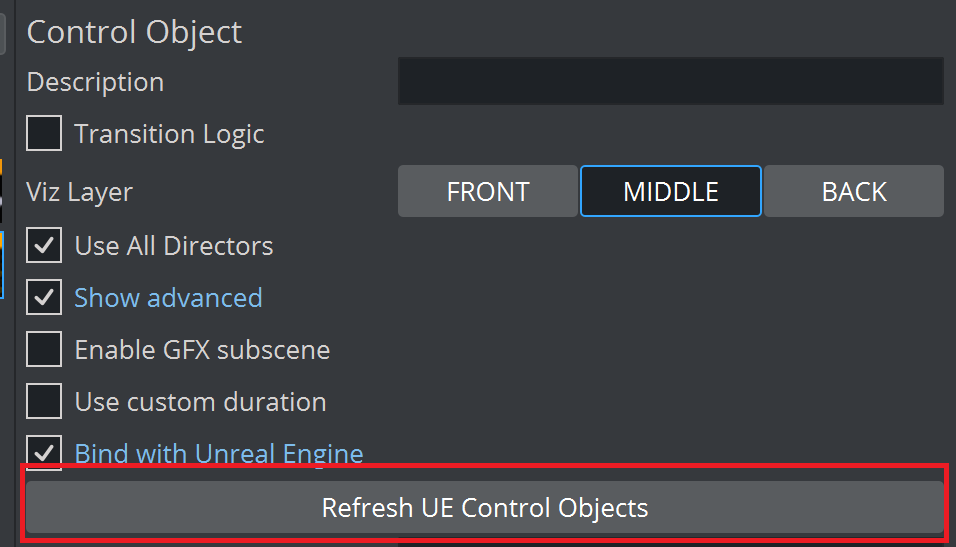
Task: Click the "Use All Directors" label text
Action: pyautogui.click(x=174, y=246)
